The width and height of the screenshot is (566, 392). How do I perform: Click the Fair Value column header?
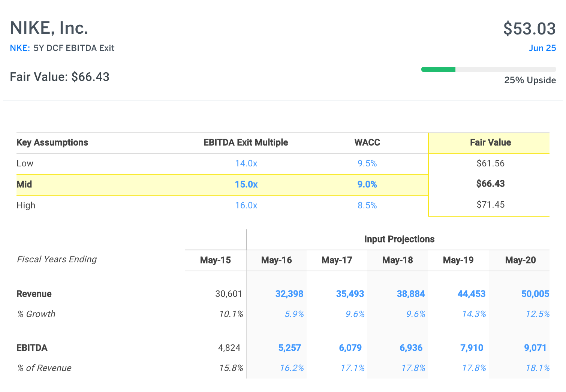[x=490, y=142]
